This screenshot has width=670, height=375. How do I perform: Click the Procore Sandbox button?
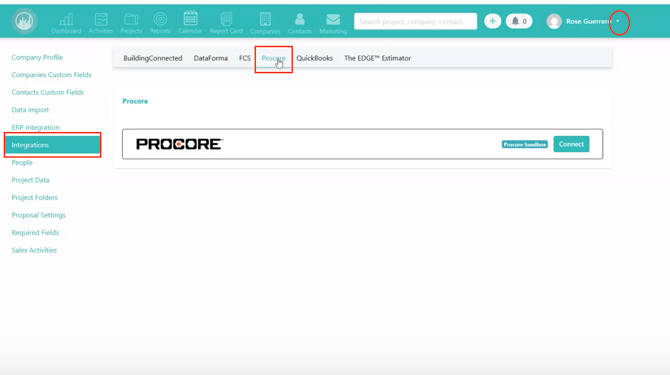(x=524, y=144)
